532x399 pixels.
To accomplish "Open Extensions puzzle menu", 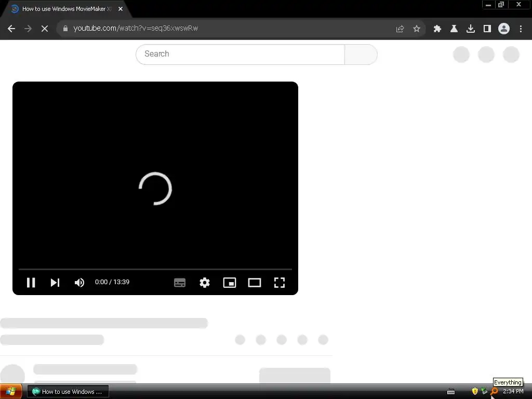I will (x=437, y=29).
